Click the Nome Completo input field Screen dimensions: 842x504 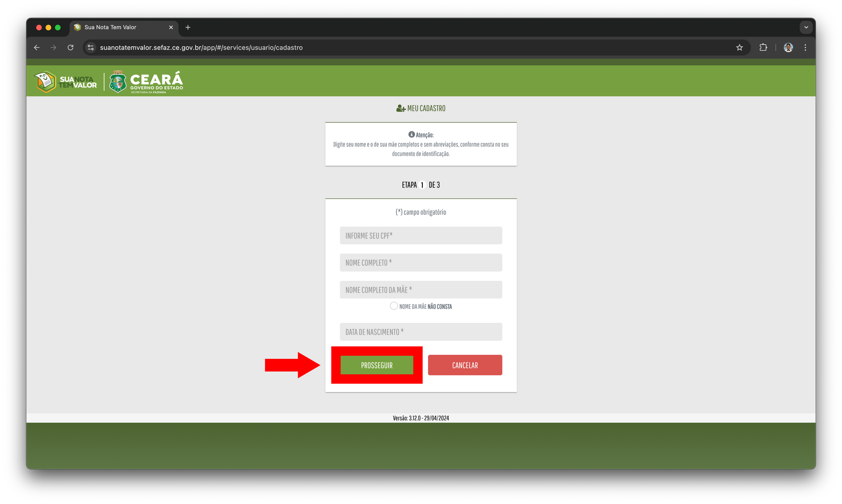(421, 263)
